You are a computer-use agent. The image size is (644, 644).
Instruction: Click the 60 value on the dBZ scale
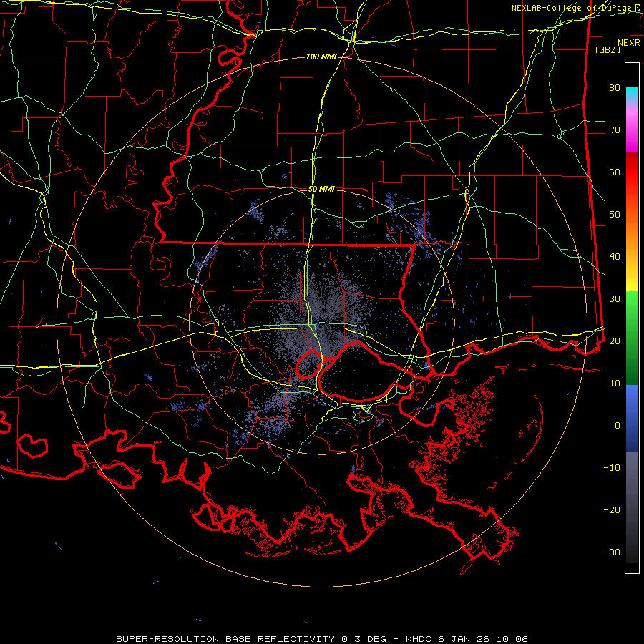point(615,172)
